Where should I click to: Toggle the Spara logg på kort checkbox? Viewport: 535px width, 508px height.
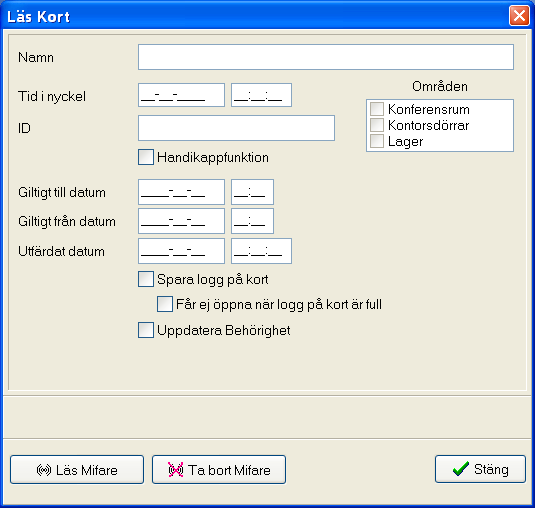[146, 279]
